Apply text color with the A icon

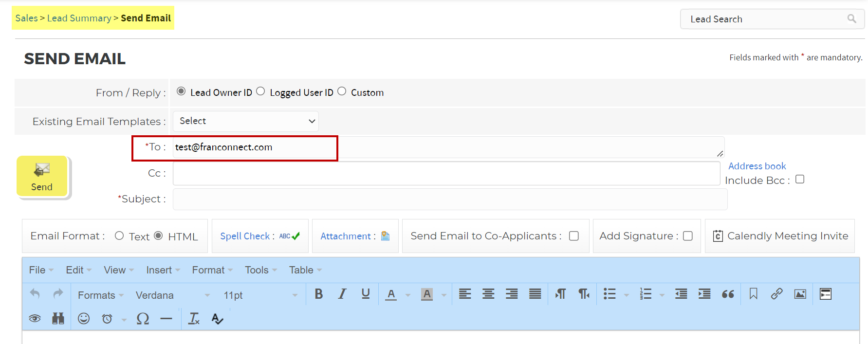pyautogui.click(x=391, y=294)
